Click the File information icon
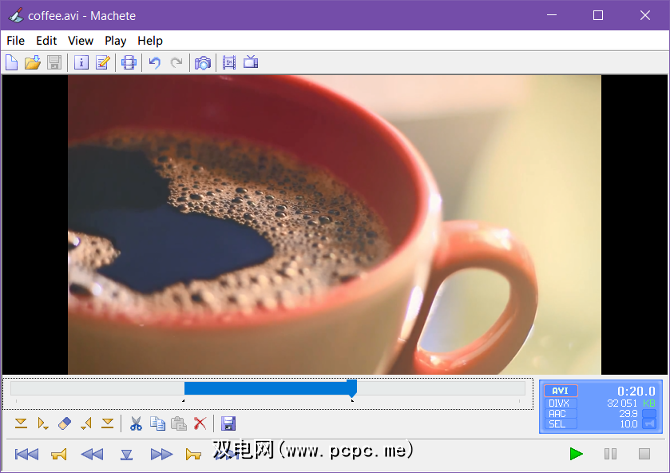The width and height of the screenshot is (670, 473). (82, 63)
